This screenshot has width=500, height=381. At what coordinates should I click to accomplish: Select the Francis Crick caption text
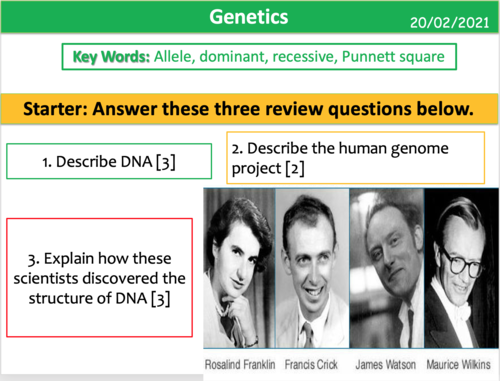coord(311,364)
